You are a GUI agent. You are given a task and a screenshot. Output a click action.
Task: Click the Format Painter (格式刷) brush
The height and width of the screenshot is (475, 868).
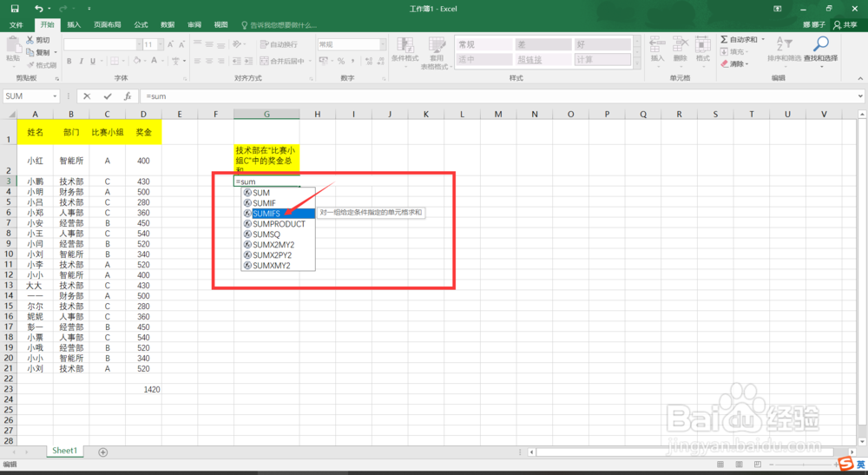(x=30, y=65)
